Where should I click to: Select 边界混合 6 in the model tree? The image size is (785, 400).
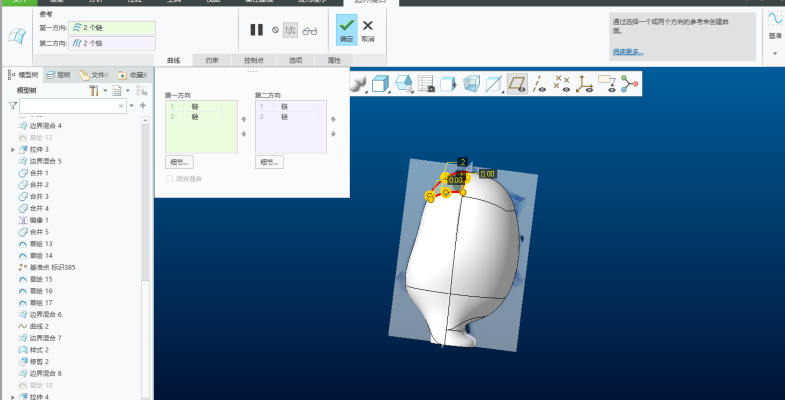tap(46, 314)
